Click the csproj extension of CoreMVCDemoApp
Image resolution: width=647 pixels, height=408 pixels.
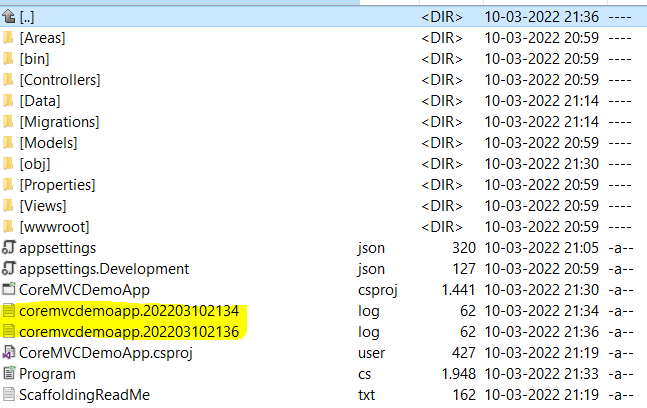pyautogui.click(x=378, y=290)
